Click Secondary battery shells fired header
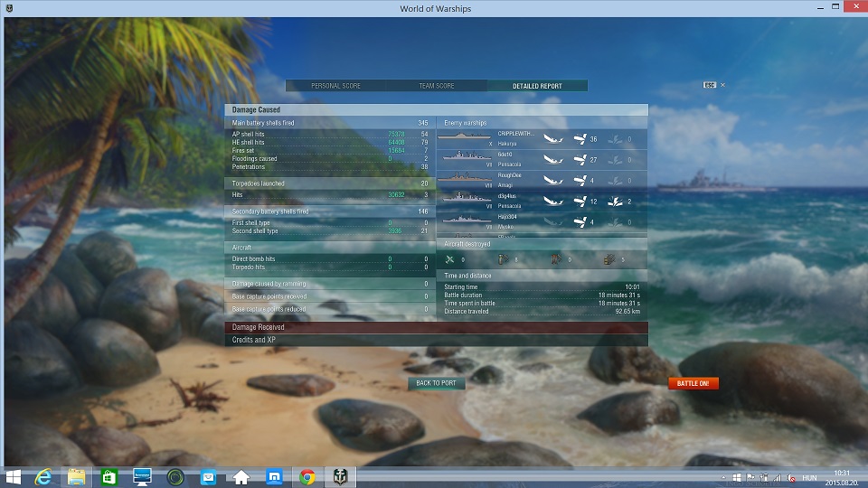868x488 pixels. tap(330, 211)
